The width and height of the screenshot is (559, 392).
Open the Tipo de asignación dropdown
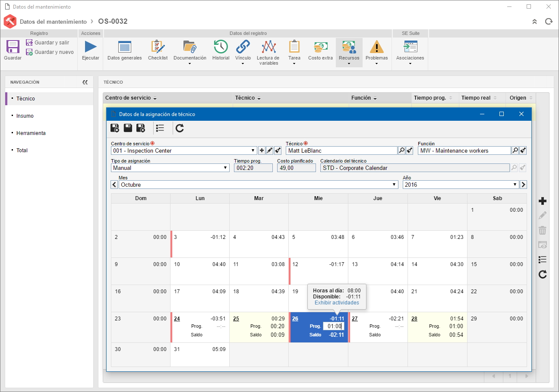pyautogui.click(x=170, y=168)
